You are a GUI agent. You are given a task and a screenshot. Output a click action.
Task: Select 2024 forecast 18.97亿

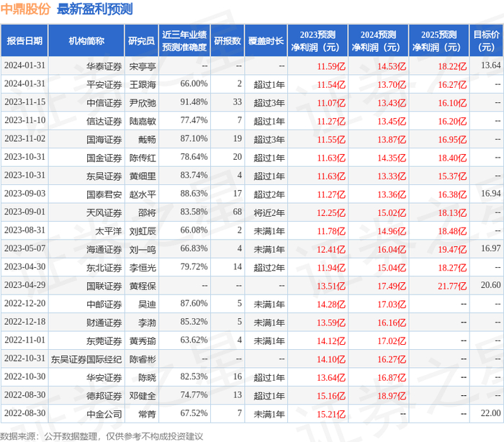pyautogui.click(x=392, y=396)
